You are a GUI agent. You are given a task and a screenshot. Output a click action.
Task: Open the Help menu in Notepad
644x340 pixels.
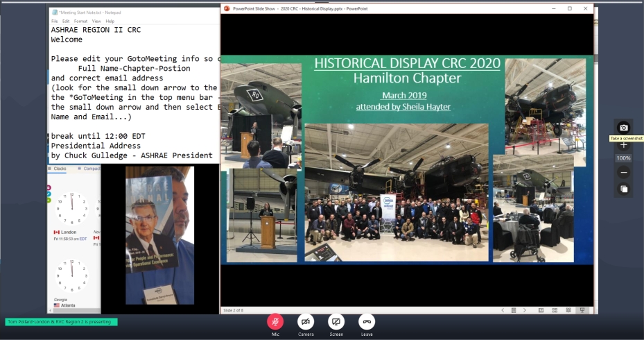(x=110, y=21)
